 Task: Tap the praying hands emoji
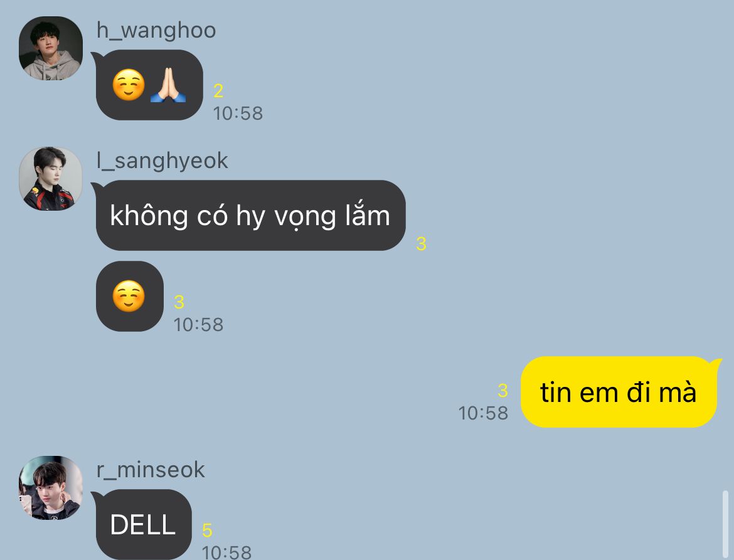coord(168,85)
